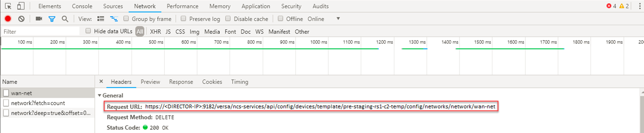Click the 1300 ms mark on the timeline overview
The image size is (644, 133).
[x=417, y=42]
